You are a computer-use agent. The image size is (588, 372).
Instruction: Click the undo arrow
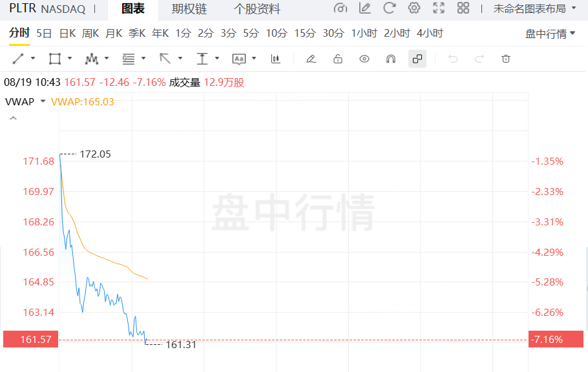[453, 59]
